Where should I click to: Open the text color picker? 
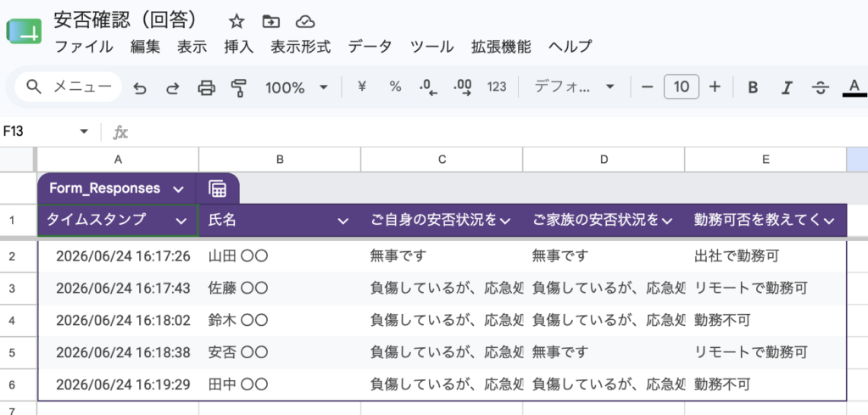pyautogui.click(x=854, y=87)
